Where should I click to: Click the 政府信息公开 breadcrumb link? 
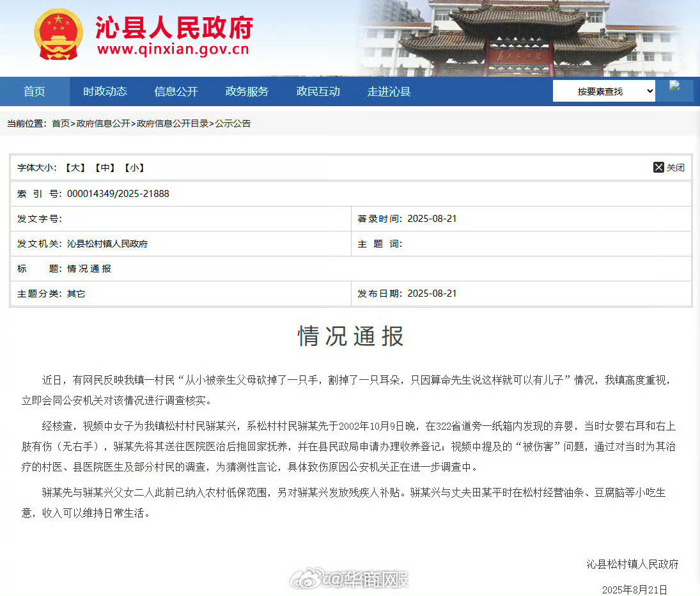coord(103,123)
